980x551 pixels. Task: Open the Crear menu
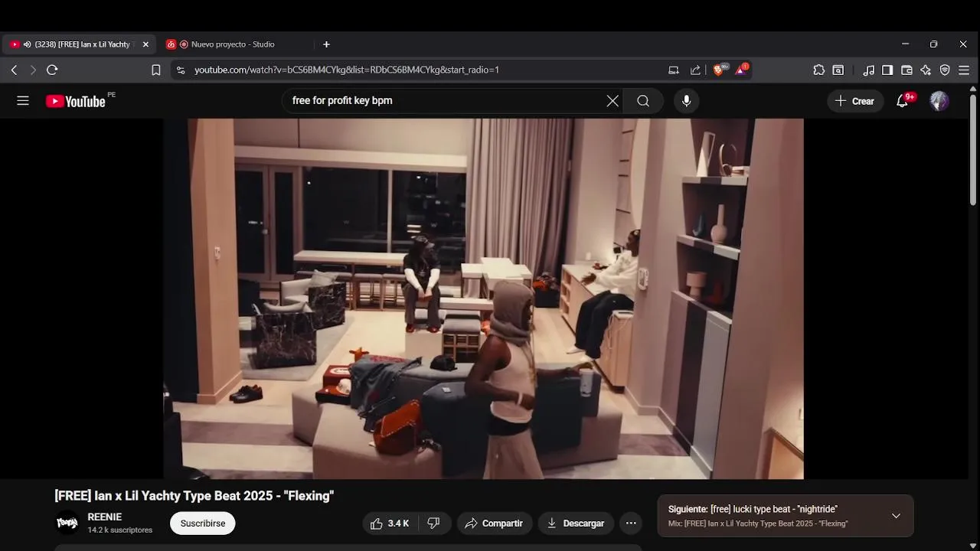[854, 101]
